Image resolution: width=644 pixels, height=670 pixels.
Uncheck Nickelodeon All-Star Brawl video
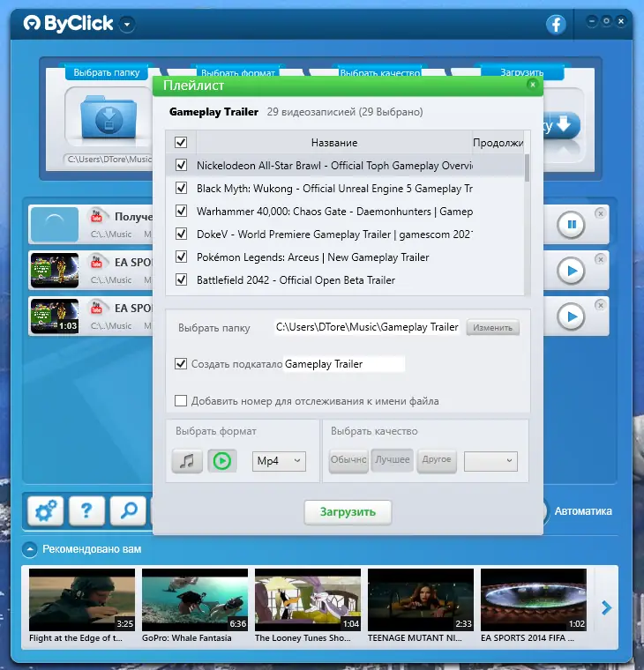tap(181, 165)
